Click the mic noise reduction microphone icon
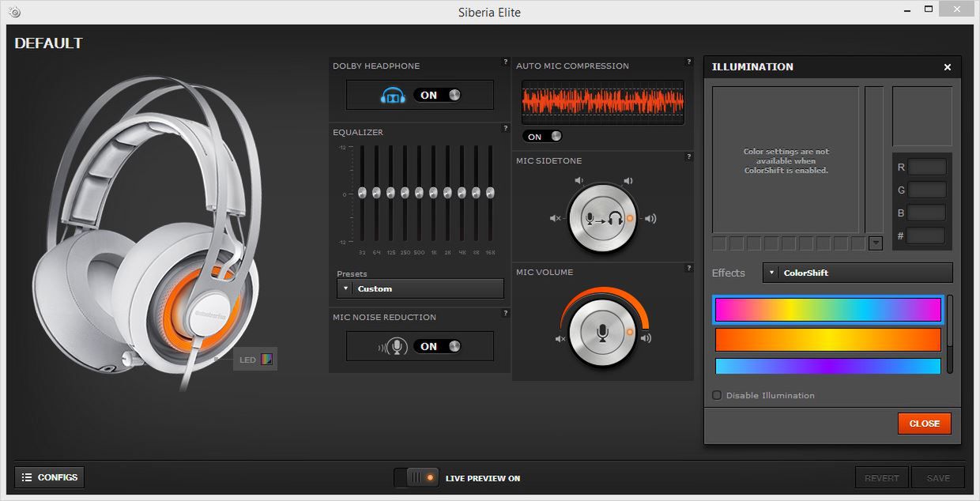Viewport: 980px width, 501px height. click(394, 347)
